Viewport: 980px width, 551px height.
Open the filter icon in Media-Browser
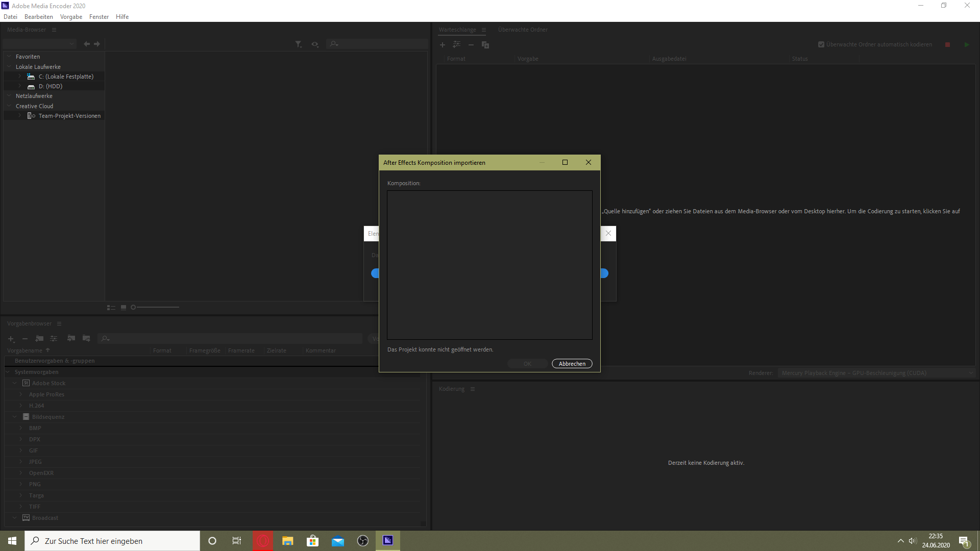tap(299, 44)
